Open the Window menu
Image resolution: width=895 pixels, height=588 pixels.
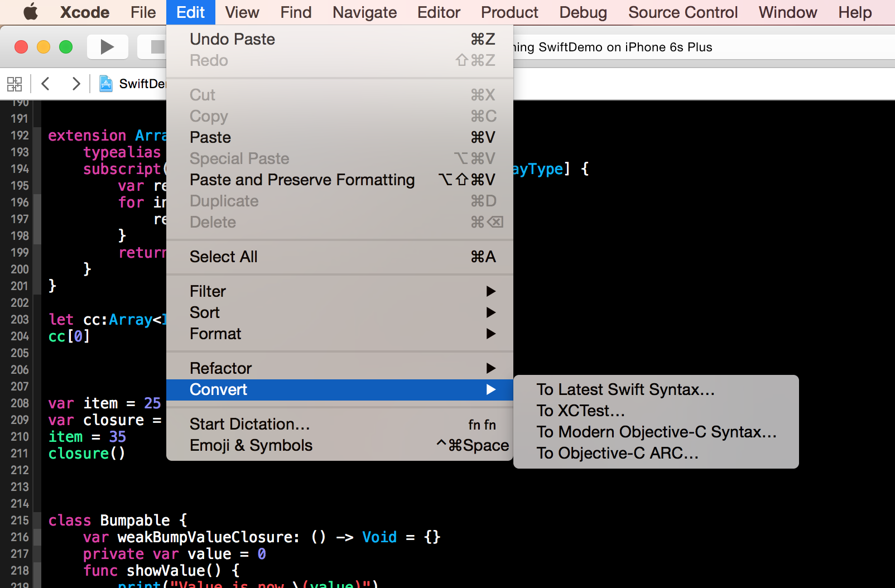tap(788, 12)
